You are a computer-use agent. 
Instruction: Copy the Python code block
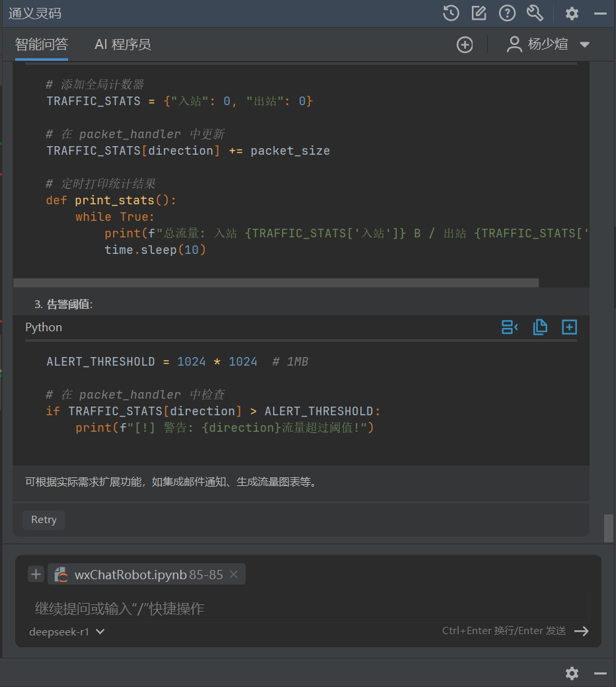(540, 327)
